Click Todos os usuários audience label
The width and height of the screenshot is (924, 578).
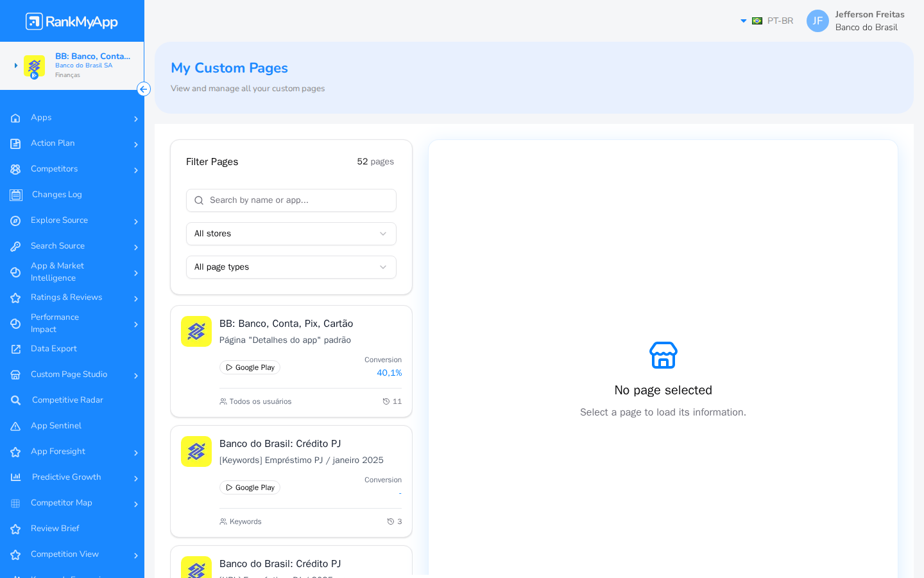coord(261,401)
